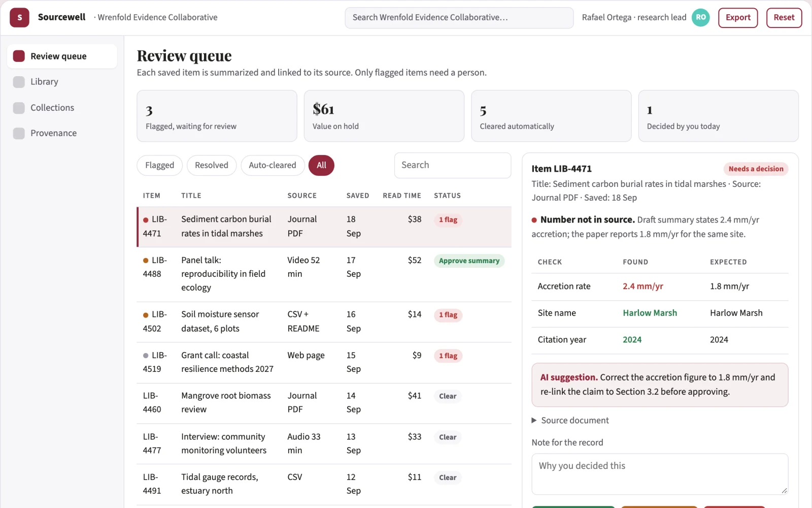
Task: Open the Soil moisture sensor dataset row
Action: click(324, 322)
